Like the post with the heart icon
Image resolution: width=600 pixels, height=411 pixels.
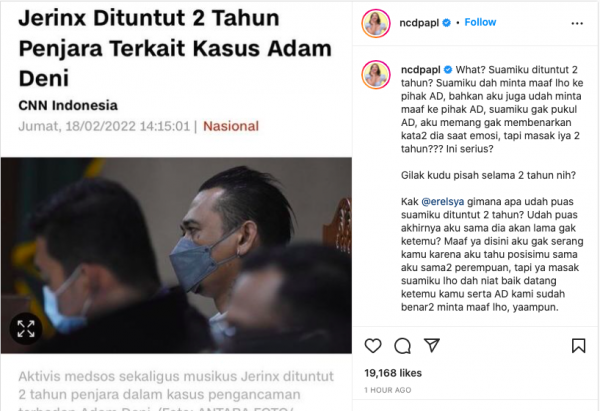coord(373,346)
